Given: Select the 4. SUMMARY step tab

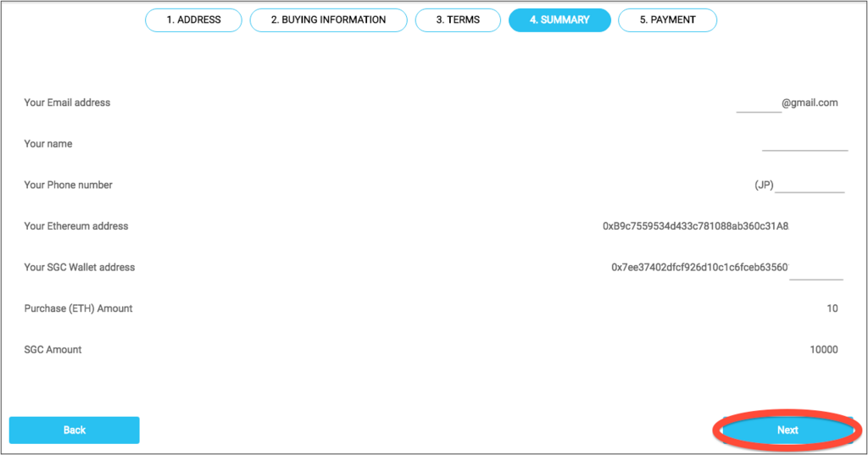Looking at the screenshot, I should coord(559,20).
